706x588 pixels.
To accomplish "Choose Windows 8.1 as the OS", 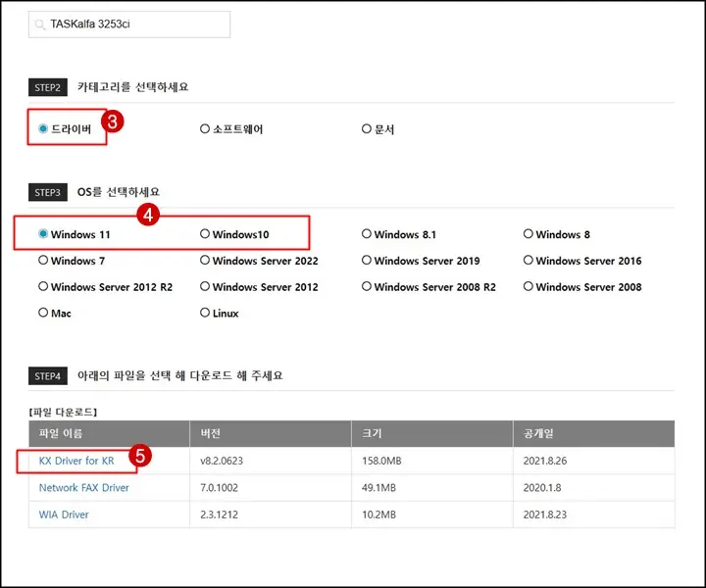I will [x=367, y=234].
